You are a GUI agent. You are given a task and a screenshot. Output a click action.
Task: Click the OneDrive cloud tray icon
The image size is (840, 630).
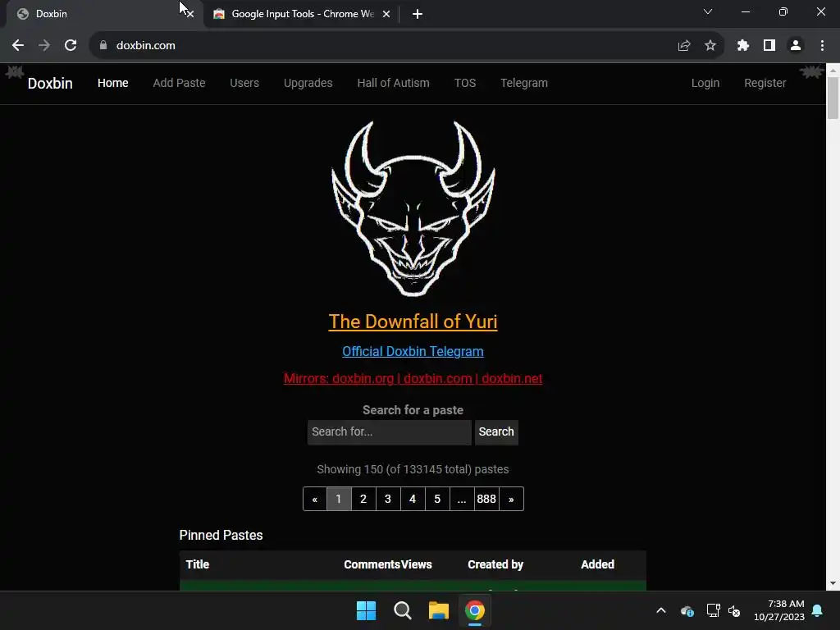click(x=687, y=610)
